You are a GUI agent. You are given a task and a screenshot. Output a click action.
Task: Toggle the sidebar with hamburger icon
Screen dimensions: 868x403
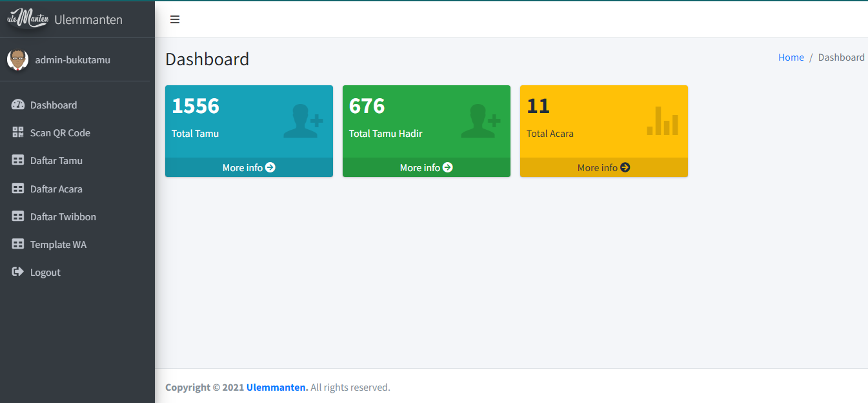coord(175,19)
